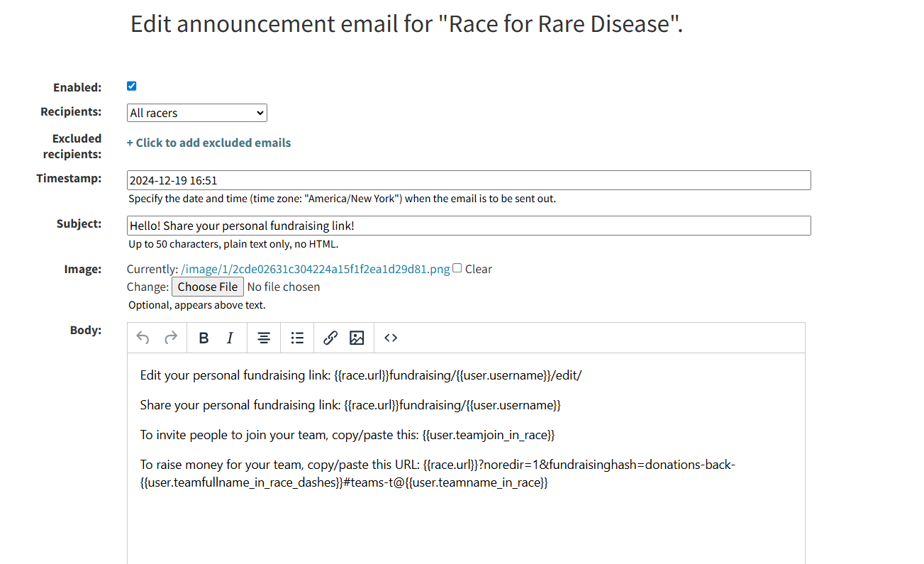Click the Timestamp input field

pyautogui.click(x=468, y=179)
